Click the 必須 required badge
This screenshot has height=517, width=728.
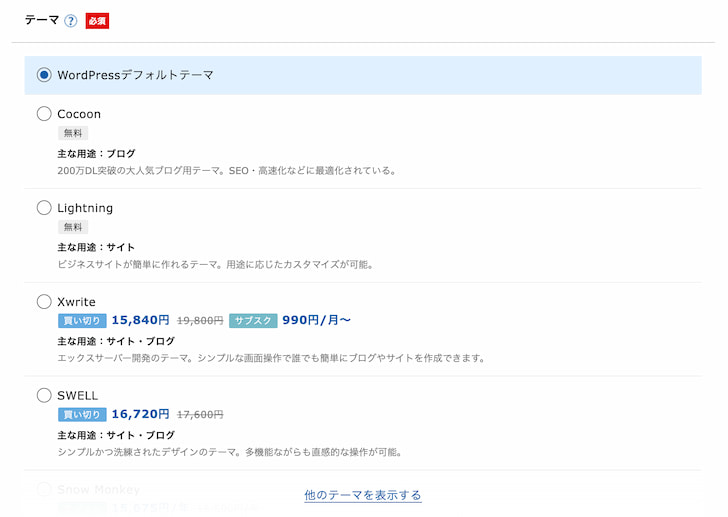pyautogui.click(x=97, y=21)
